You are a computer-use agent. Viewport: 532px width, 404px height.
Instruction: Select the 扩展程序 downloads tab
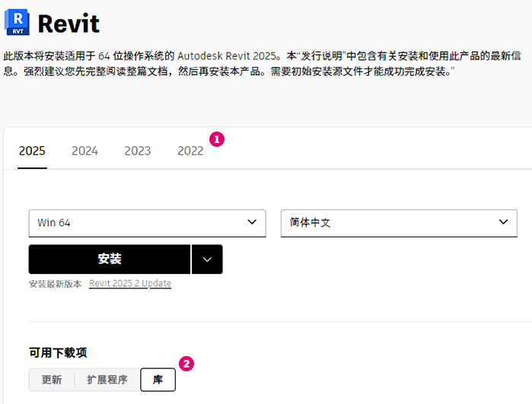pos(107,380)
